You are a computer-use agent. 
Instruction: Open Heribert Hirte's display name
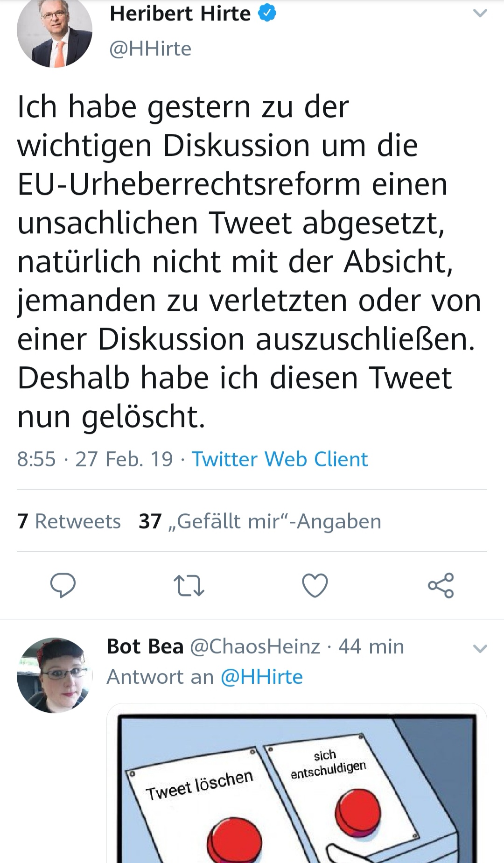tap(180, 14)
